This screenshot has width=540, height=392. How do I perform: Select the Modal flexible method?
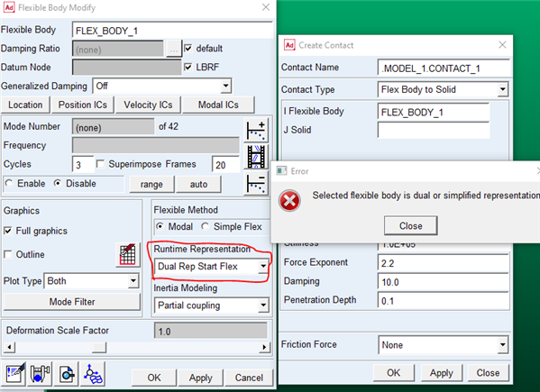click(160, 226)
